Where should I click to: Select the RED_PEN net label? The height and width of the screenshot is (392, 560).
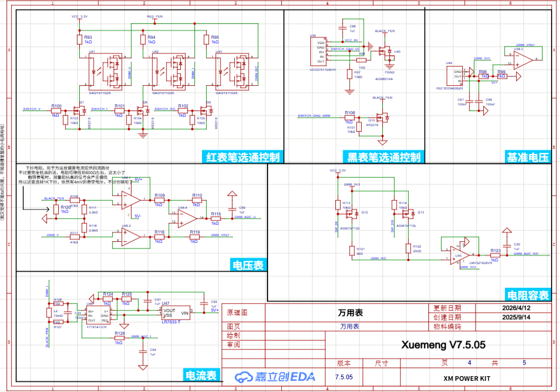point(155,17)
